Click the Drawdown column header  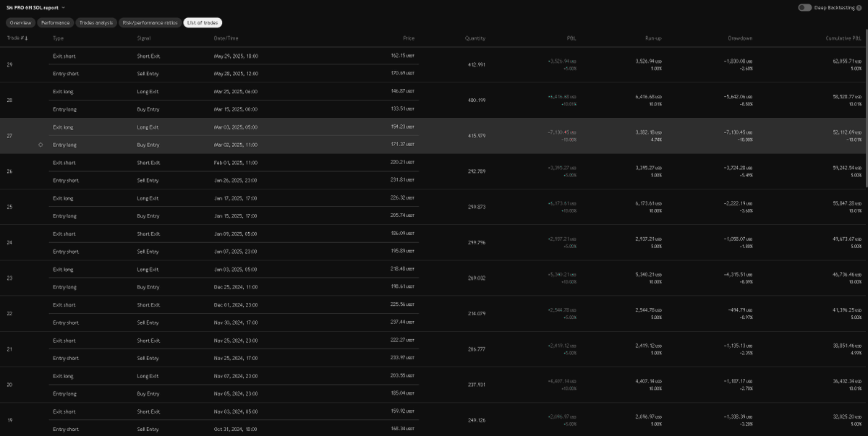point(740,38)
